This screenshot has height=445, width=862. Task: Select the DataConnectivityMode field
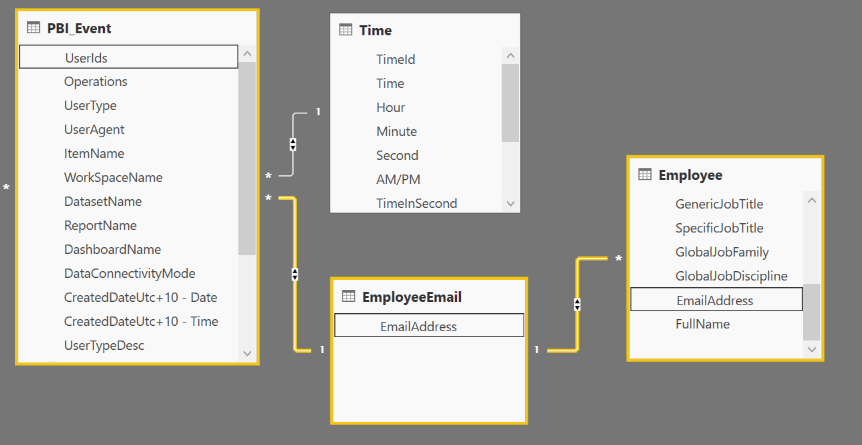coord(129,273)
